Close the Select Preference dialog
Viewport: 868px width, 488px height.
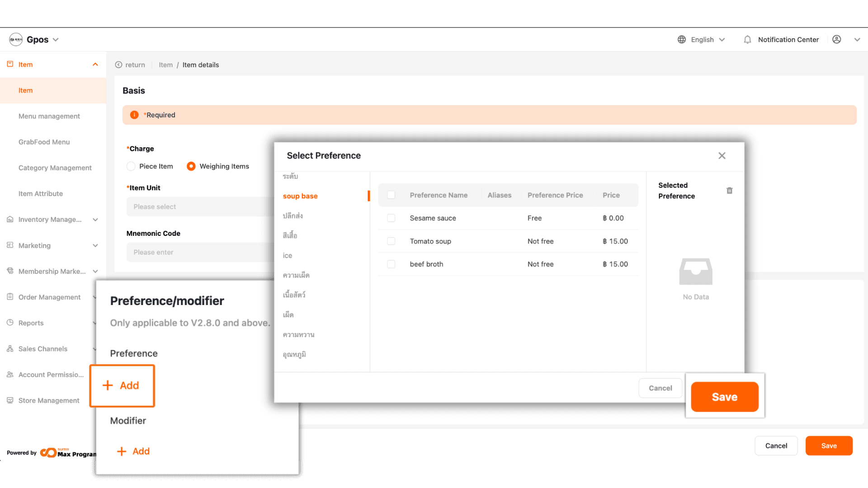(x=722, y=156)
